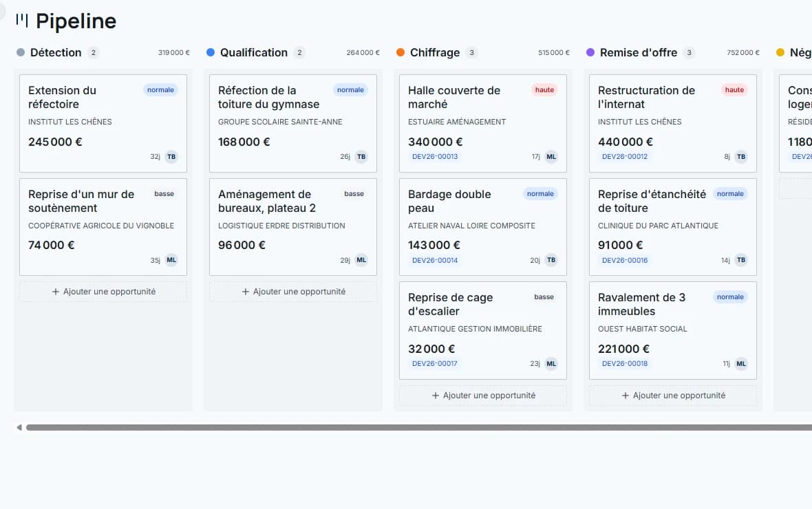Add an opportunity in the Qualification column

click(x=293, y=292)
